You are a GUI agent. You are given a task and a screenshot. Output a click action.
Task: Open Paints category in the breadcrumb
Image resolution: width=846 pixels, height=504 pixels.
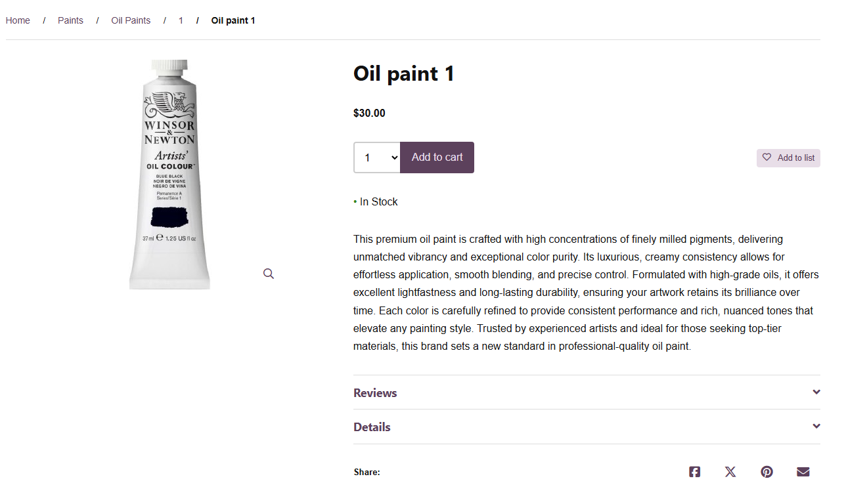point(70,20)
